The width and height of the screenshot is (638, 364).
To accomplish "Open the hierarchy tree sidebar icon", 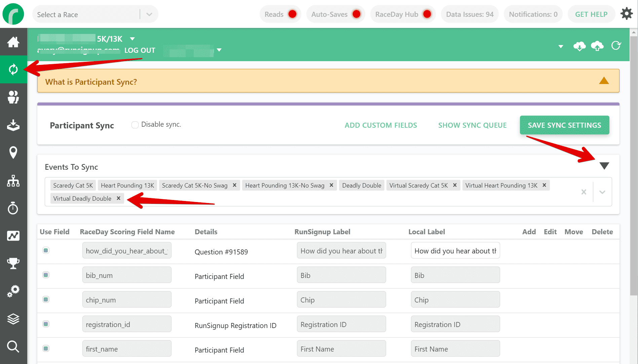I will tap(13, 180).
